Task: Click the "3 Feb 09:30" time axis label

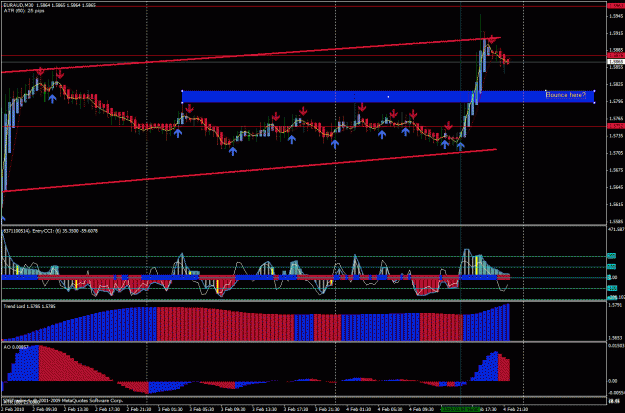Action: 233,409
